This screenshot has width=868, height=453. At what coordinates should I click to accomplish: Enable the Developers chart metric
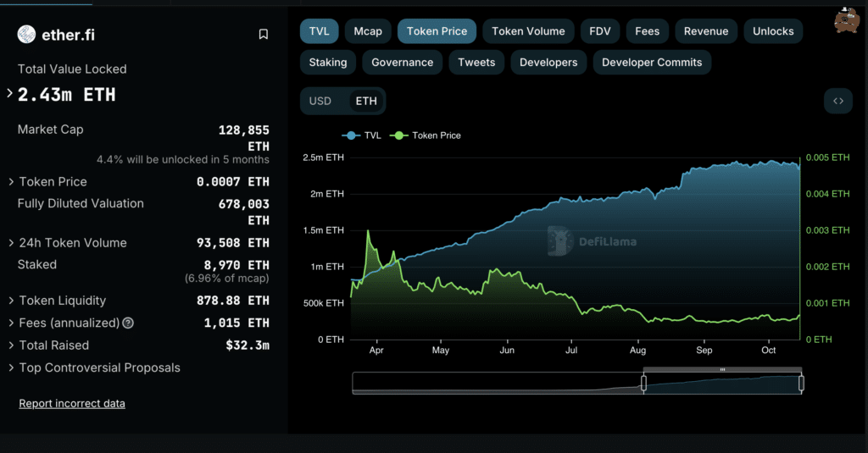548,63
